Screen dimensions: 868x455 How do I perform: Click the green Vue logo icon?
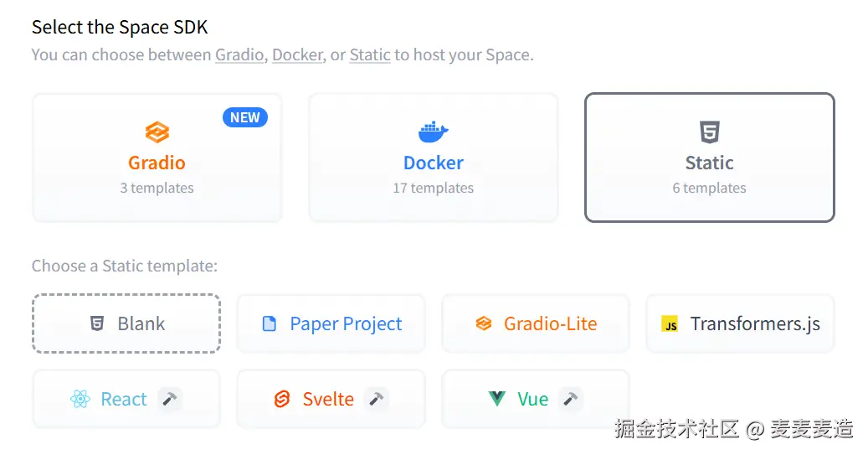click(x=497, y=399)
